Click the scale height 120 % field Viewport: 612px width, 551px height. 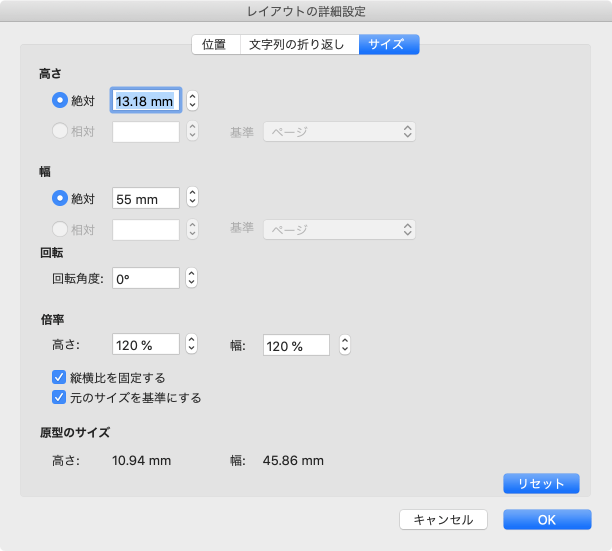146,344
